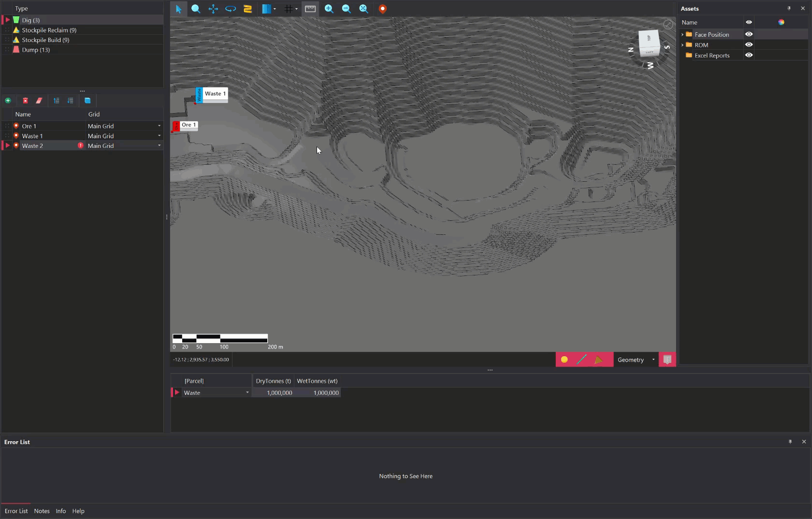Open Grid dropdown for Ore 1
The width and height of the screenshot is (812, 519).
coord(159,126)
